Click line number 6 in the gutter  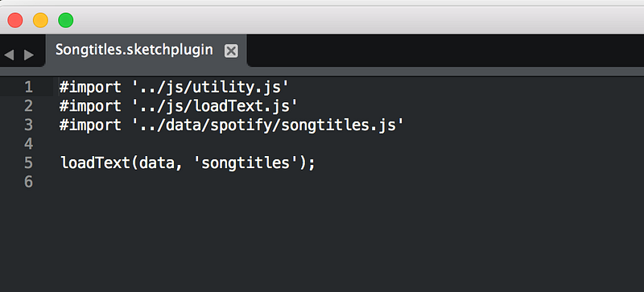pyautogui.click(x=28, y=182)
